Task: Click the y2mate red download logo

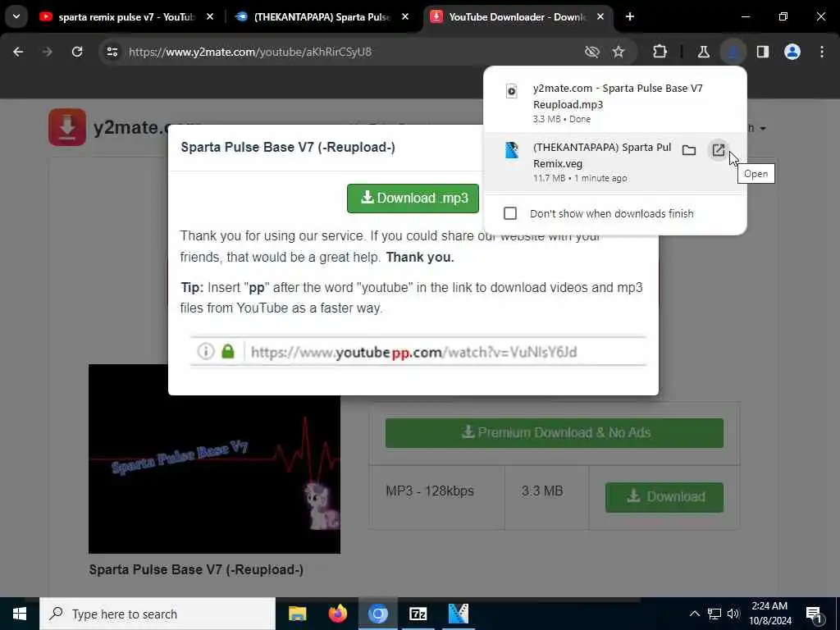Action: (x=67, y=127)
